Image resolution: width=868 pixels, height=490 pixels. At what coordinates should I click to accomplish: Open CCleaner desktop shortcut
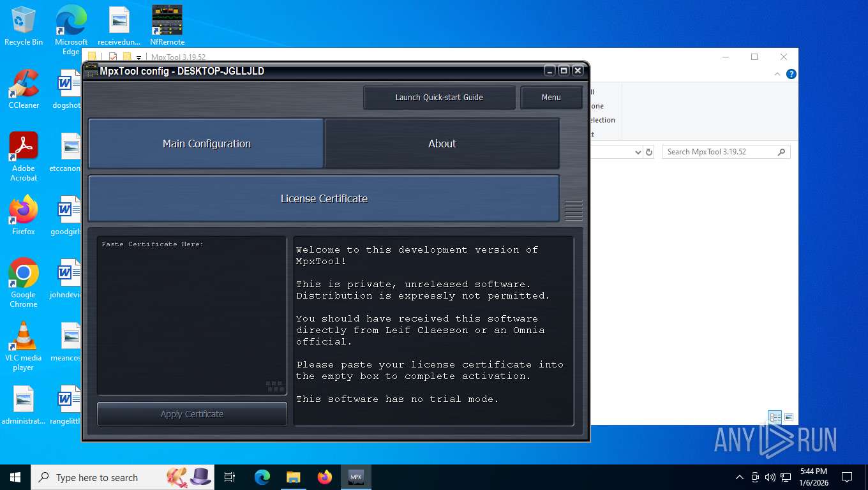point(24,89)
